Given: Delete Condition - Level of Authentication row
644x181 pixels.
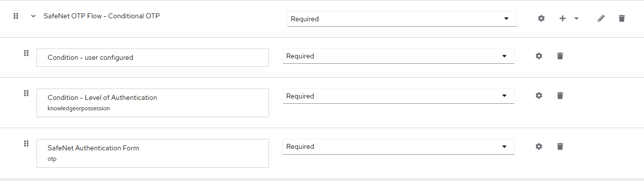Looking at the screenshot, I should 560,95.
